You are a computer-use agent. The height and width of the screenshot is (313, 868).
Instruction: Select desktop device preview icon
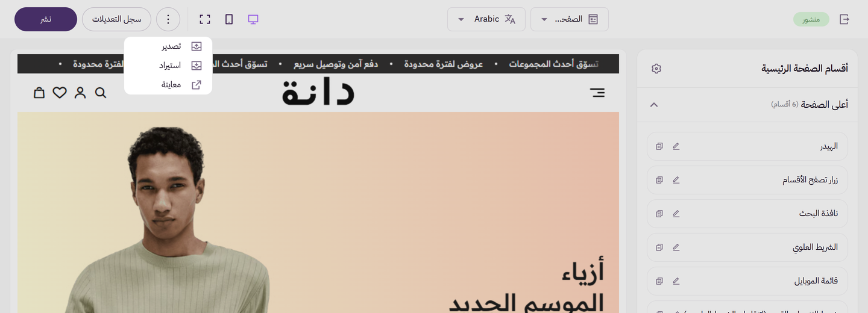253,19
